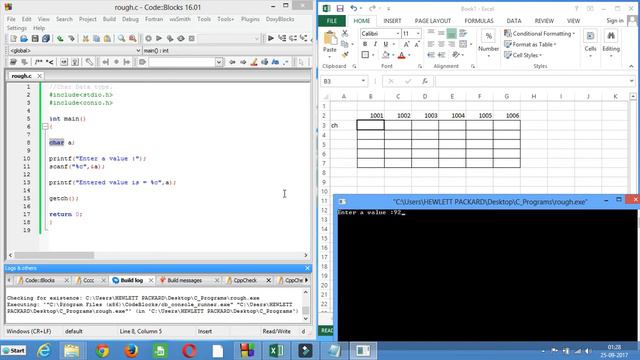Open Excel Borders dropdown arrow

click(373, 55)
